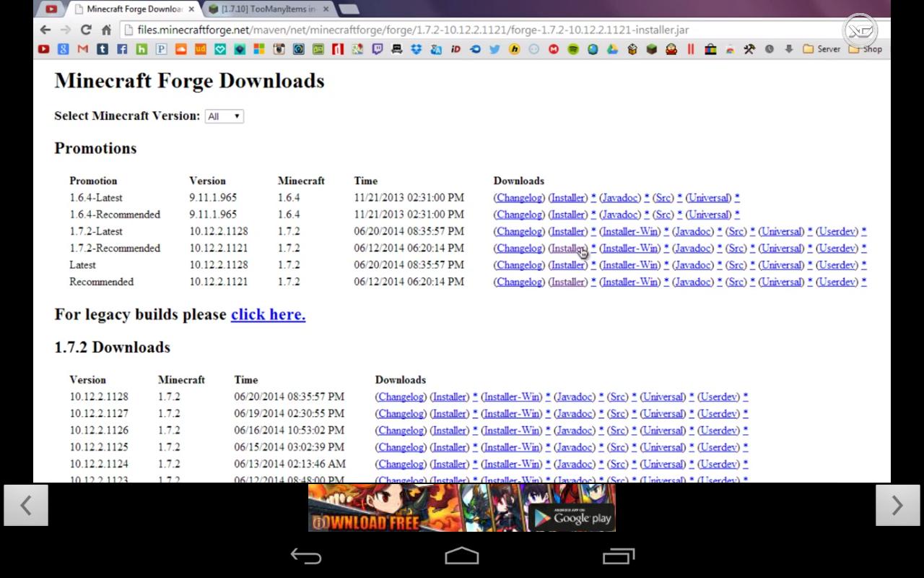Click the browser back arrow button

pos(45,30)
